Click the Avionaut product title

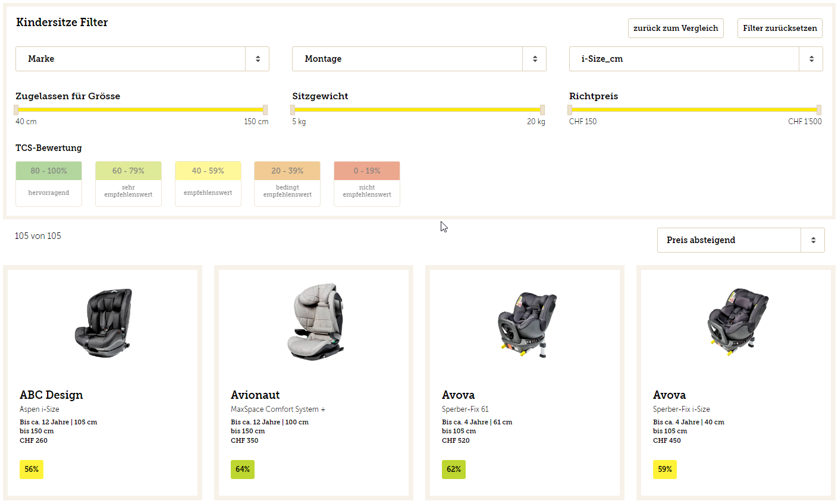pyautogui.click(x=255, y=395)
